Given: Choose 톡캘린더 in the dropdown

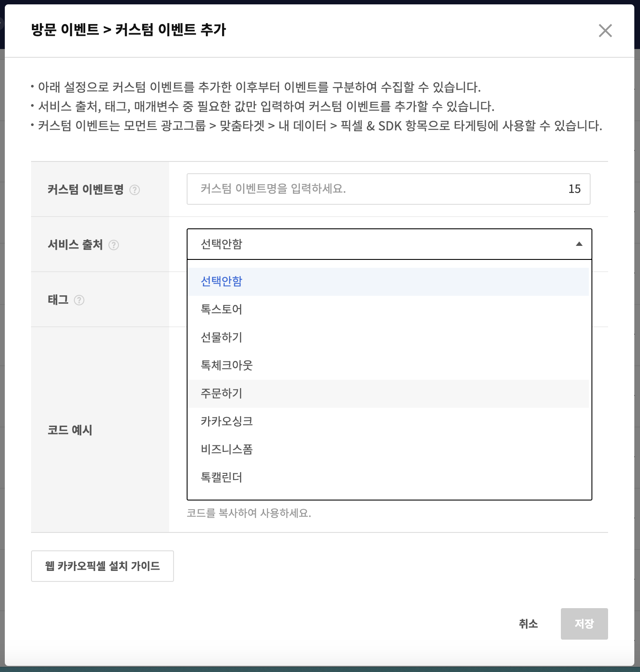Looking at the screenshot, I should pos(221,477).
